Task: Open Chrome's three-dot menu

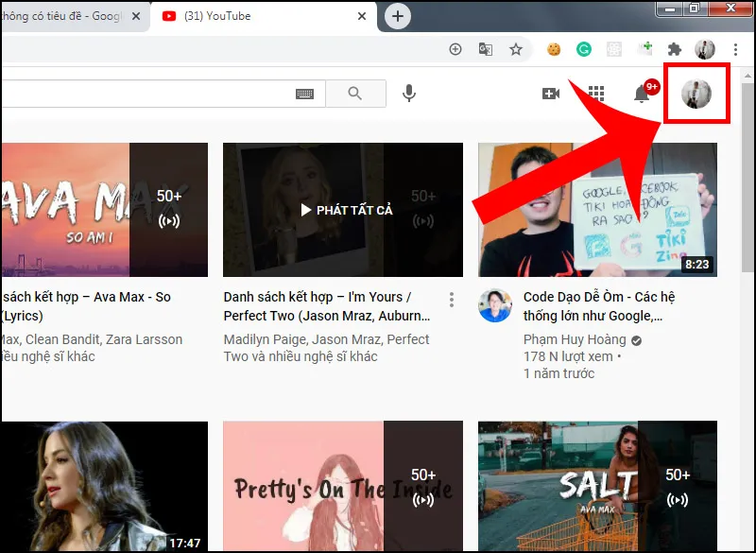Action: click(x=736, y=49)
